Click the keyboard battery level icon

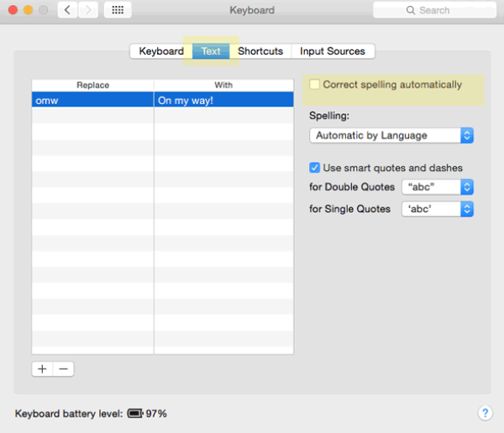135,414
